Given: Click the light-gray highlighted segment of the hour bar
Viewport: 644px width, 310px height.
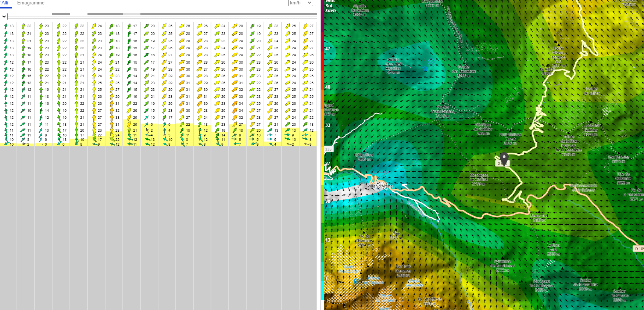Looking at the screenshot, I should [131, 14].
